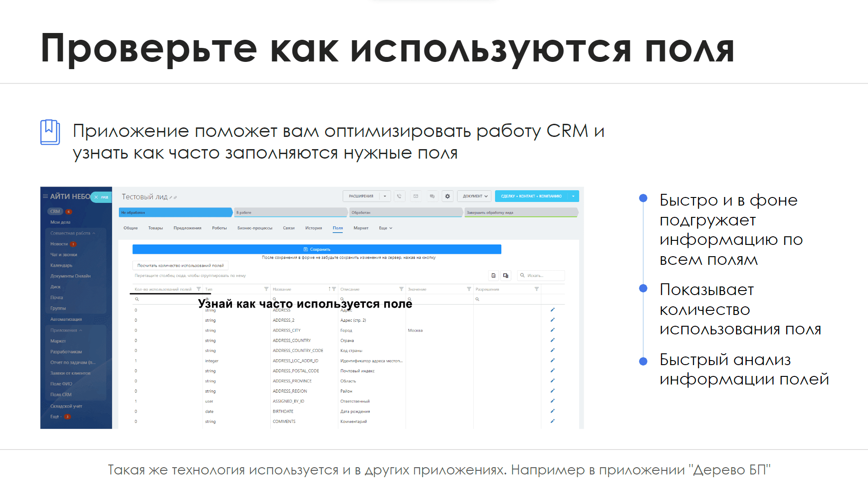The image size is (868, 488).
Task: Edit the BIRTHDATE row with pencil icon
Action: point(552,411)
